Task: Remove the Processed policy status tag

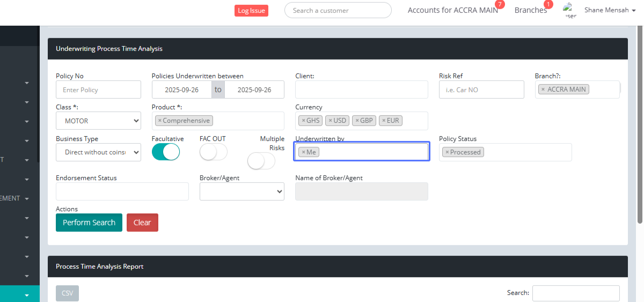Action: coord(447,152)
